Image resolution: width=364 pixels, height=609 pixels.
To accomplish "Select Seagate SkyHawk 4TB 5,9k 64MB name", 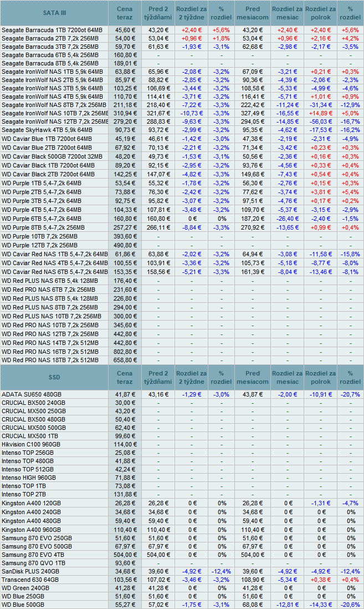I will tap(47, 130).
